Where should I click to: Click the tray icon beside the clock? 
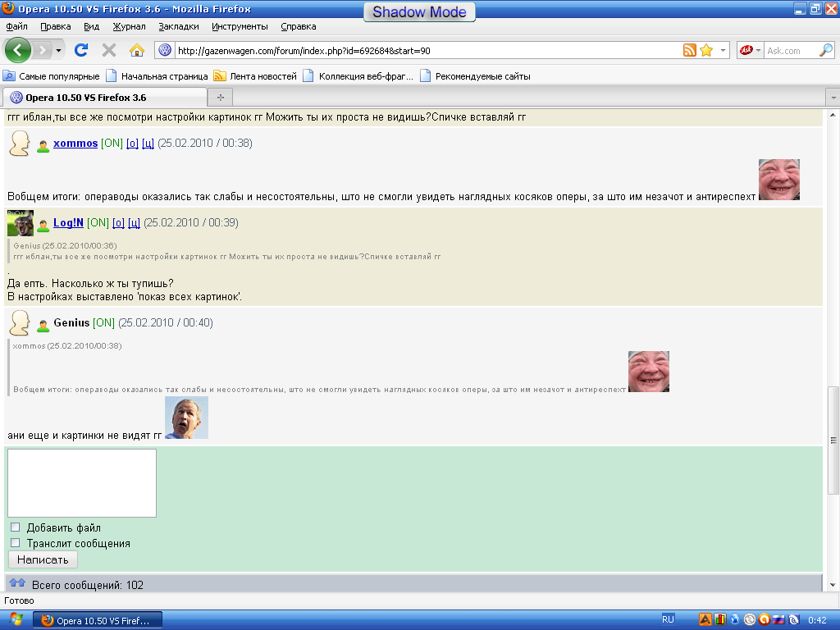[794, 620]
